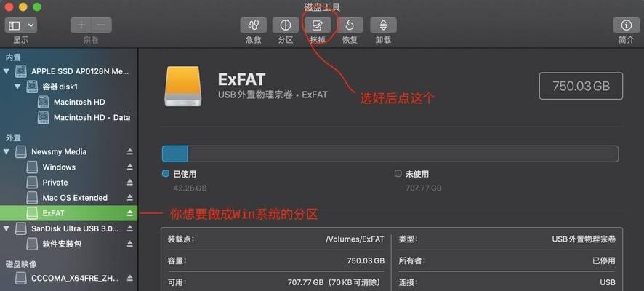Eject the SanDisk Ultra USB drive
This screenshot has width=644, height=291.
[x=130, y=228]
